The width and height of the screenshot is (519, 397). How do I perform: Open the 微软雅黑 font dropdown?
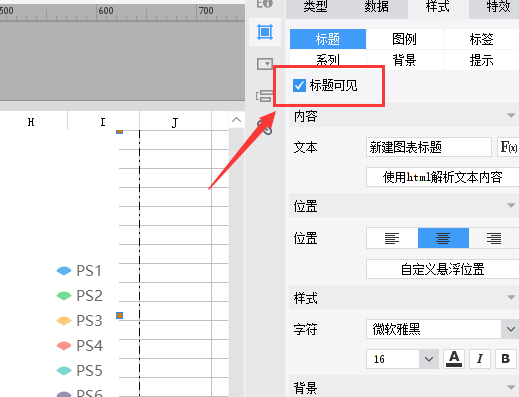pos(510,329)
